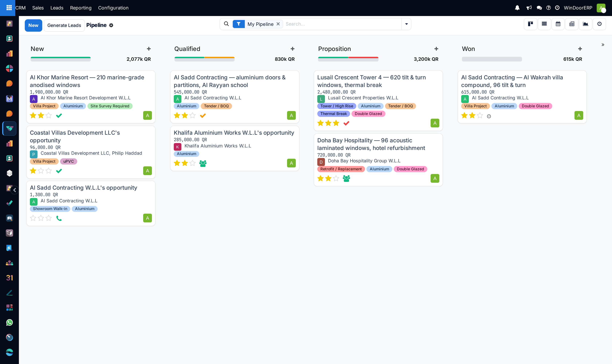Open WhatsApp app in sidebar
612x364 pixels.
[x=9, y=322]
